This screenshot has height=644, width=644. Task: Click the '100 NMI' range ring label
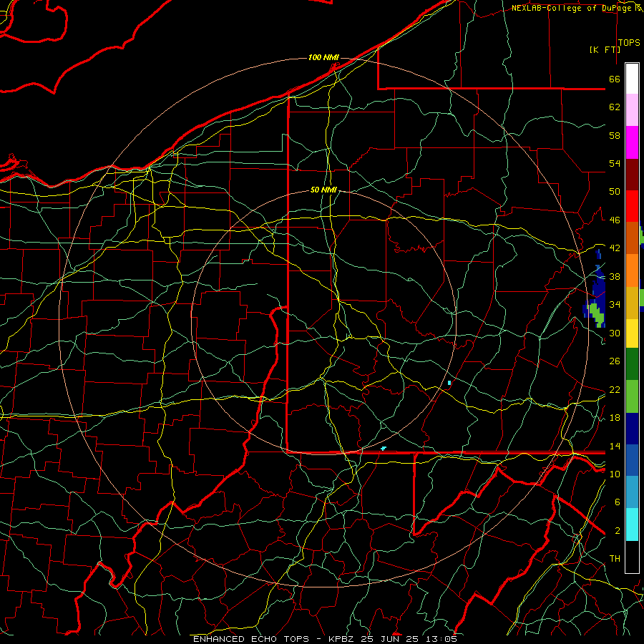323,57
